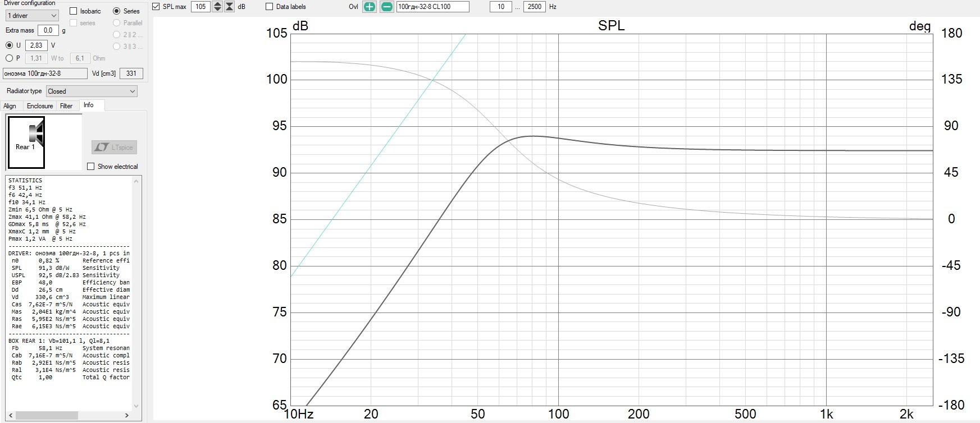980x423 pixels.
Task: Click the Extra mass input field
Action: [x=48, y=30]
